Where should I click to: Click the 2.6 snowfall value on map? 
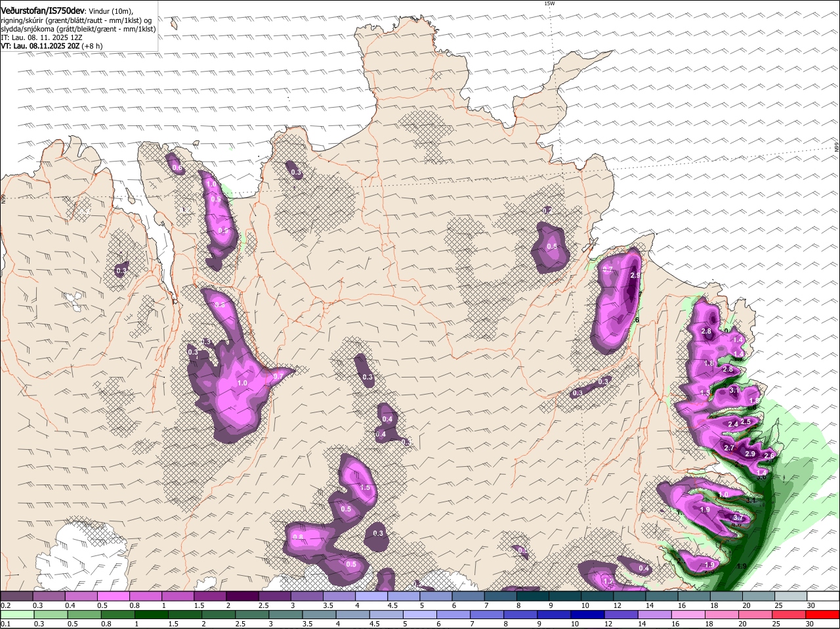point(770,456)
